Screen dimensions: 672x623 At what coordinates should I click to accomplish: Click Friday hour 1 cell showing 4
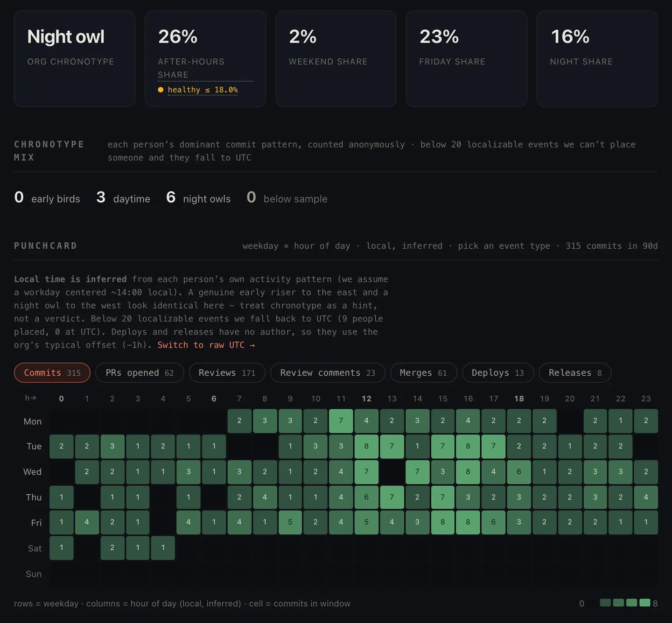[x=87, y=522]
